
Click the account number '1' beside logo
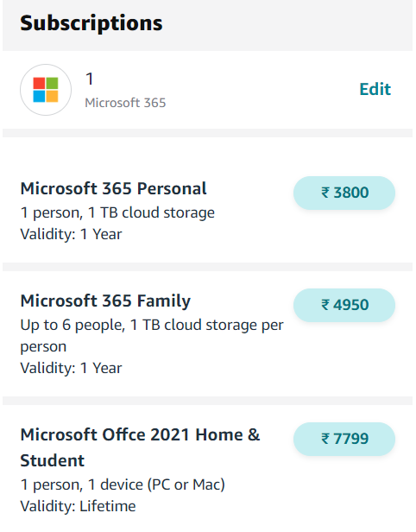(x=90, y=79)
